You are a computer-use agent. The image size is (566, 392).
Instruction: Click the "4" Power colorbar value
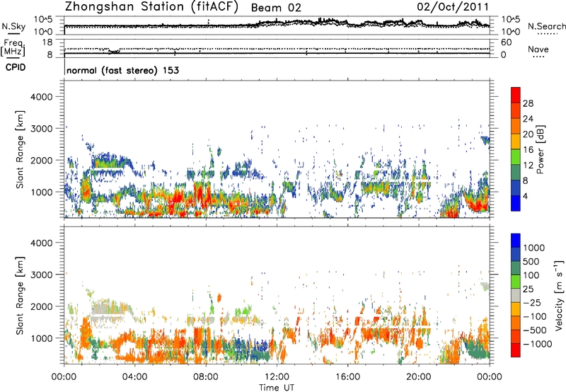525,197
